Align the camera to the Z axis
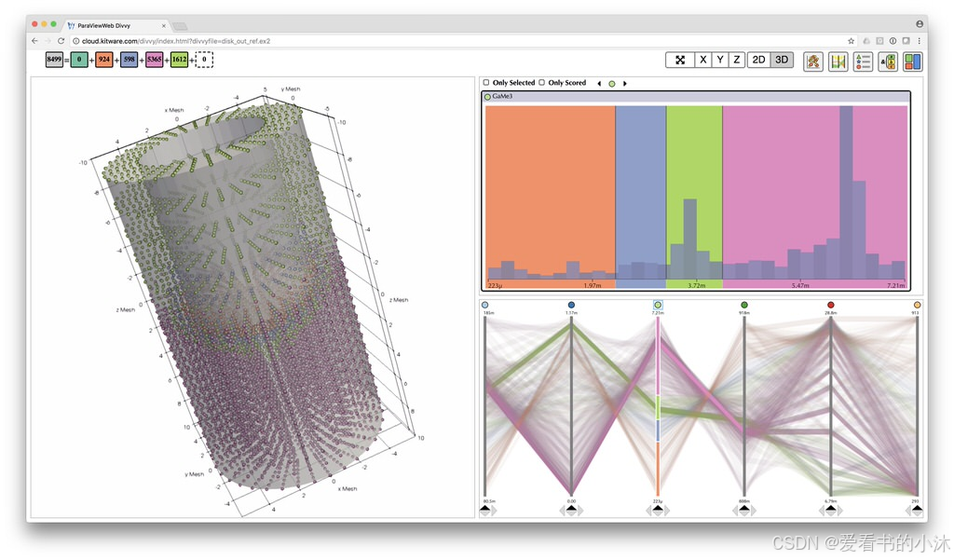 coord(737,60)
